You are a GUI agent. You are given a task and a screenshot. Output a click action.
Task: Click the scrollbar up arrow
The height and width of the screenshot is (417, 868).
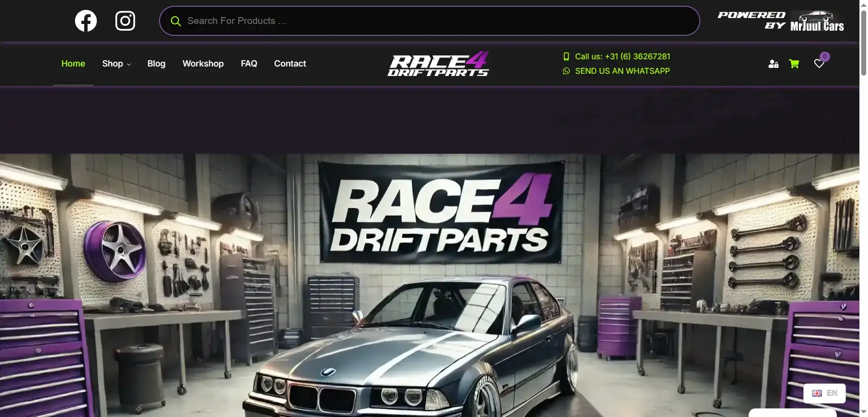(x=863, y=4)
